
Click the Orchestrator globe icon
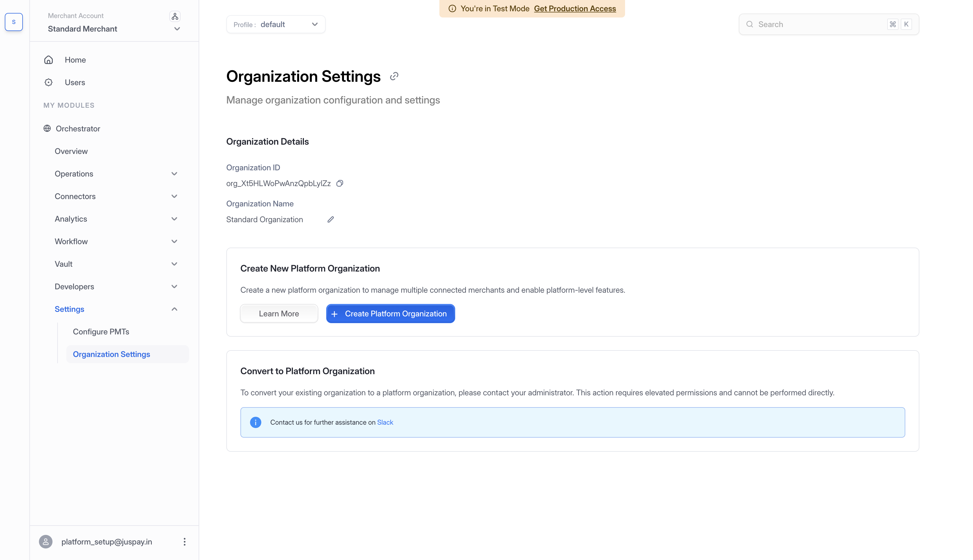point(47,129)
